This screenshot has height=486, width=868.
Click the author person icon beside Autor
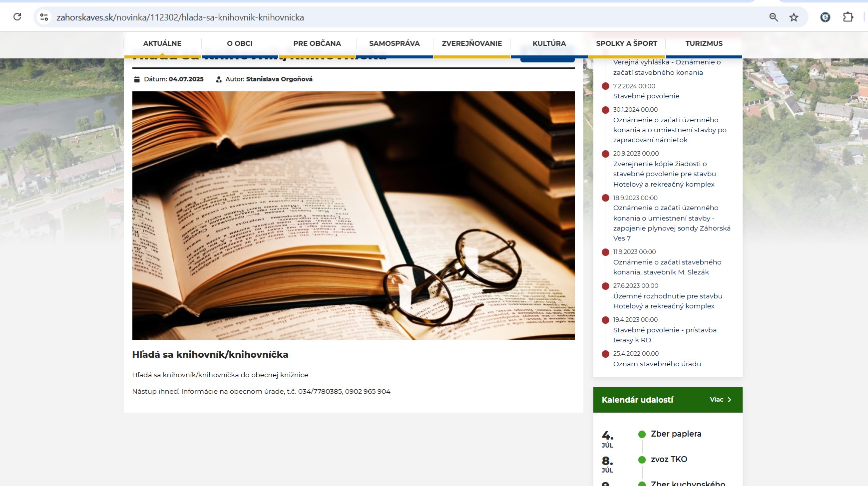219,79
